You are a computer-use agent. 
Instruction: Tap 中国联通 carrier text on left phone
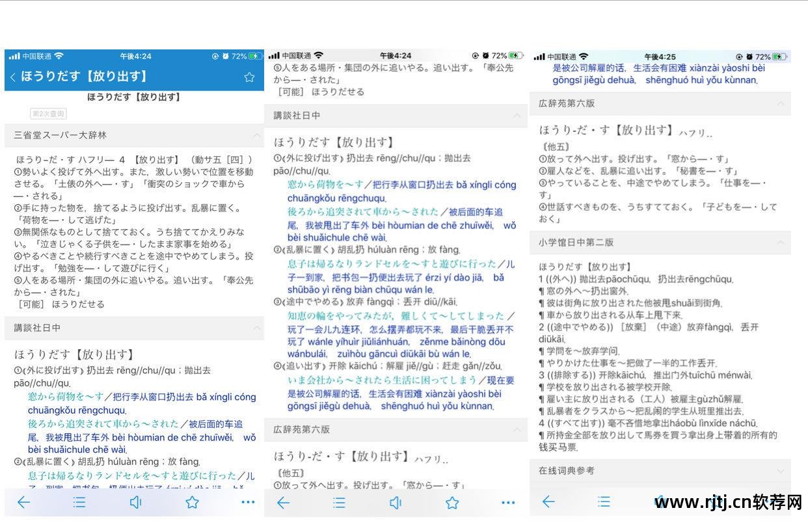click(38, 57)
